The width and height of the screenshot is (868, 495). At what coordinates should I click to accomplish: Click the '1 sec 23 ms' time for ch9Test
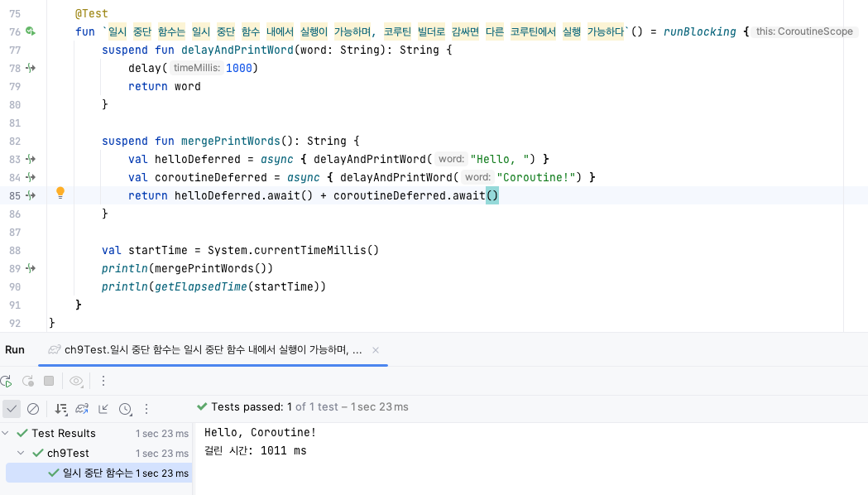(x=162, y=454)
